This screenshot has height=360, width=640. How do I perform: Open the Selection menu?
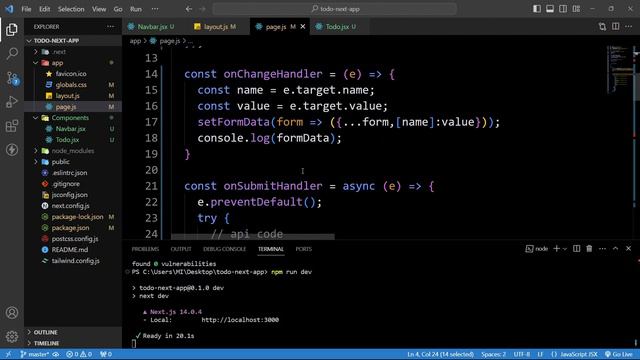tap(71, 9)
